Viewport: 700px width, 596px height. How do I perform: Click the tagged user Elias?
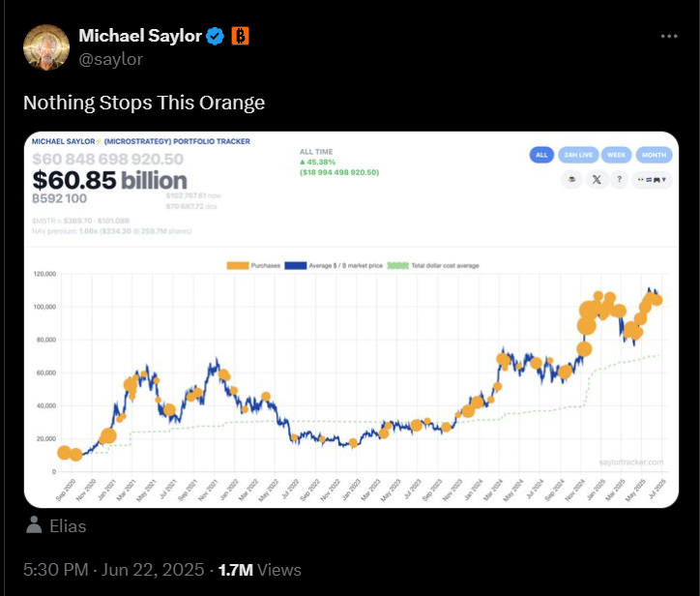[x=68, y=526]
